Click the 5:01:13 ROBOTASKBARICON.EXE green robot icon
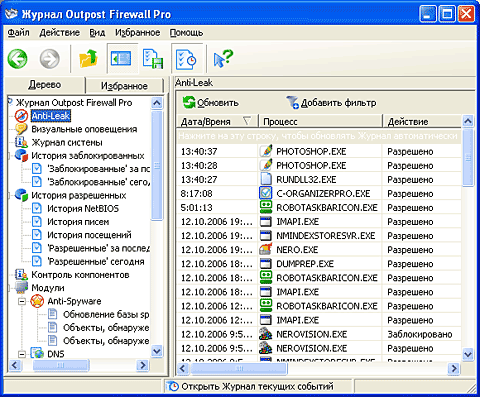Screen dimensions: 480x397 [x=266, y=207]
